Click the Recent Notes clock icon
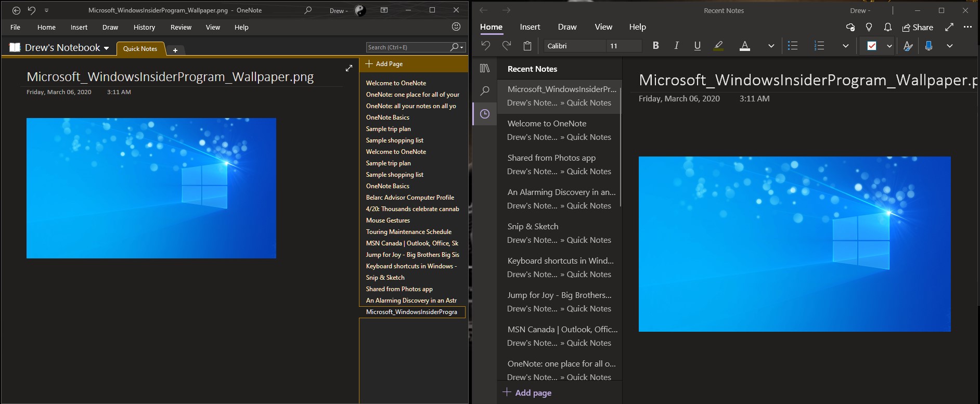 click(x=485, y=114)
